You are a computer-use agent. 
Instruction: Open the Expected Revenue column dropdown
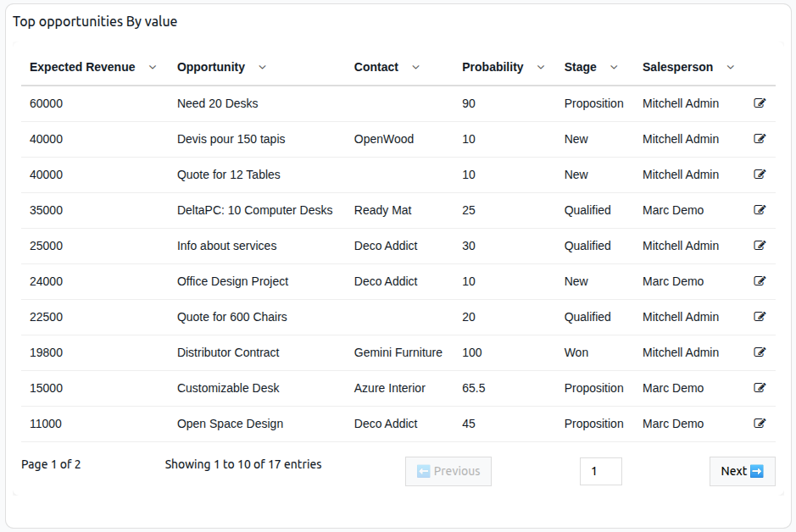click(x=153, y=68)
